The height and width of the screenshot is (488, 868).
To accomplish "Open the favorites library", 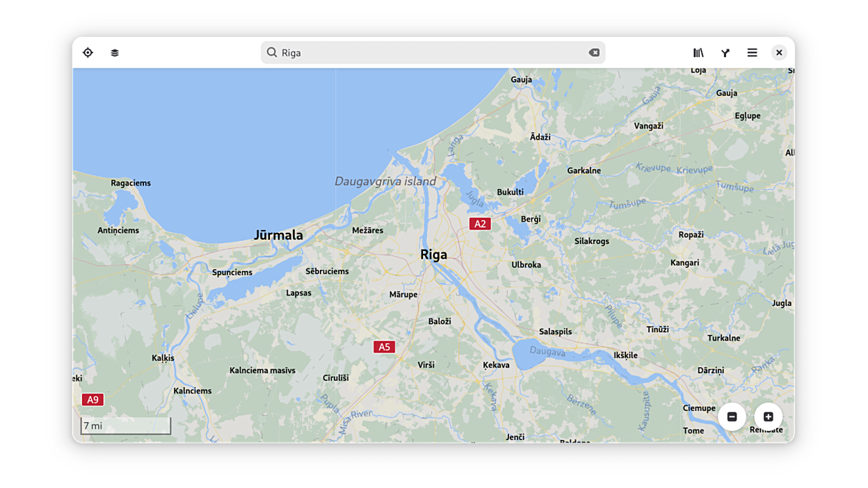I will [698, 53].
